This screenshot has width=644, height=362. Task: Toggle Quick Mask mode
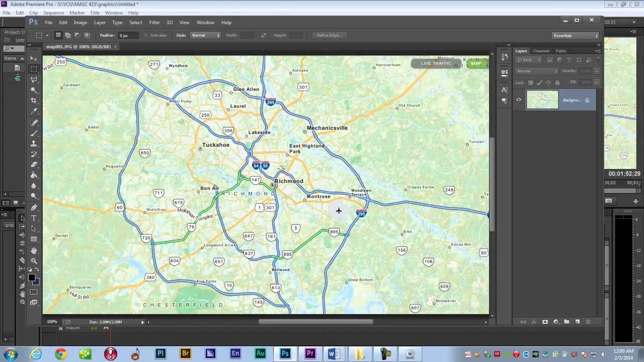pyautogui.click(x=34, y=292)
